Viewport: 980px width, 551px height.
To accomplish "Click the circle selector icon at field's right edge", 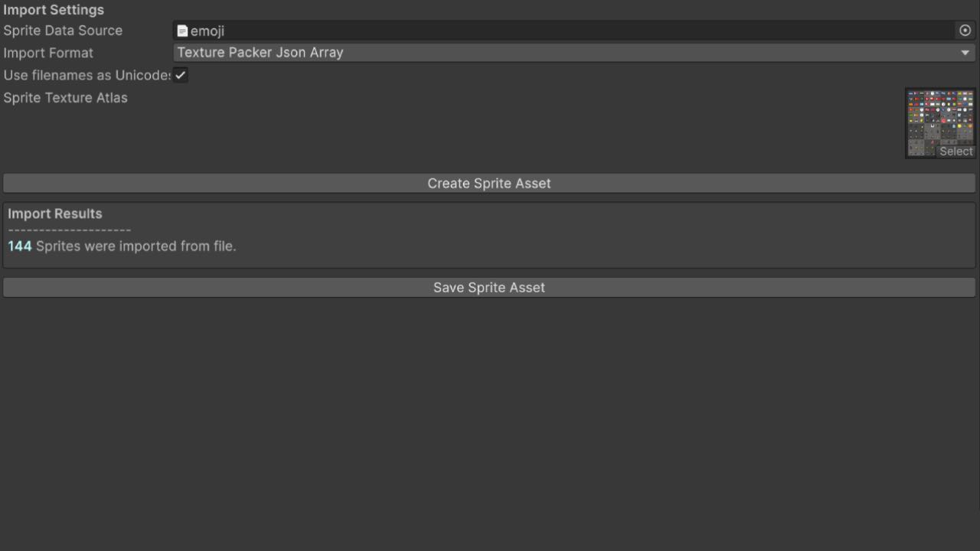I will (965, 31).
